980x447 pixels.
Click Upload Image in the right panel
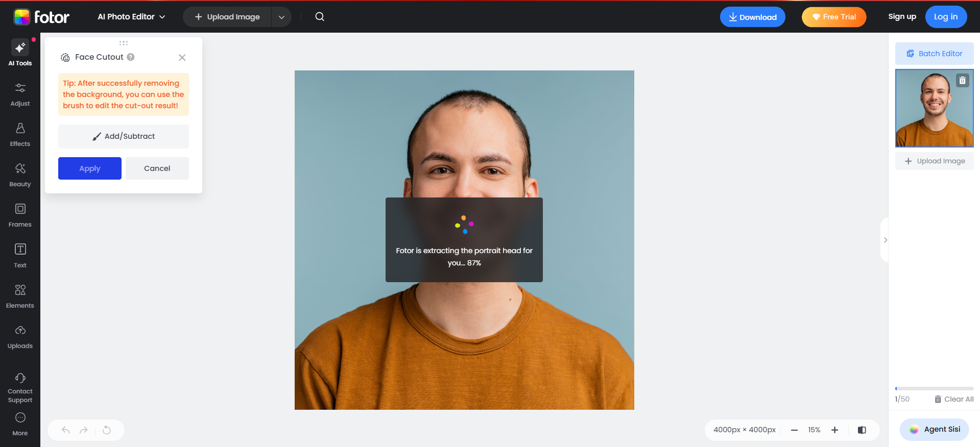(x=934, y=161)
